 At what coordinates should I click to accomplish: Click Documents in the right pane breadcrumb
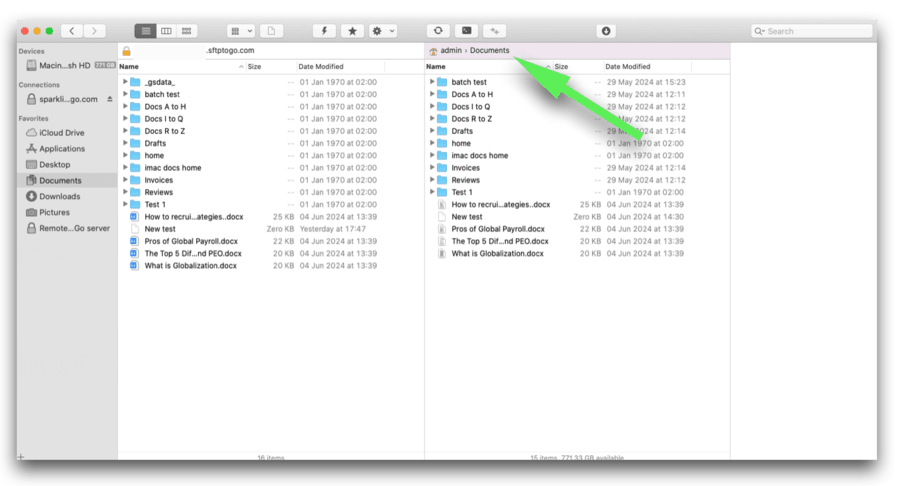pyautogui.click(x=490, y=50)
